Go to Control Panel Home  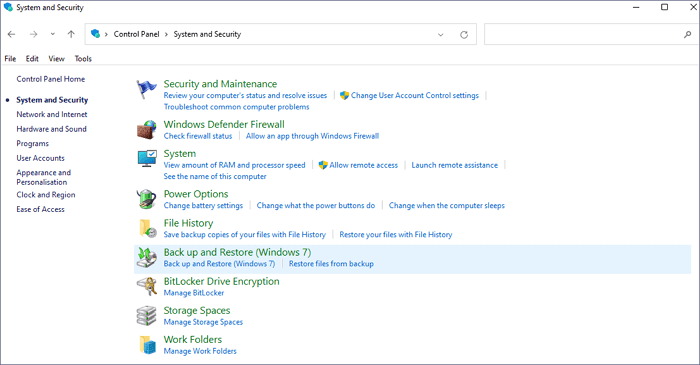pos(51,79)
